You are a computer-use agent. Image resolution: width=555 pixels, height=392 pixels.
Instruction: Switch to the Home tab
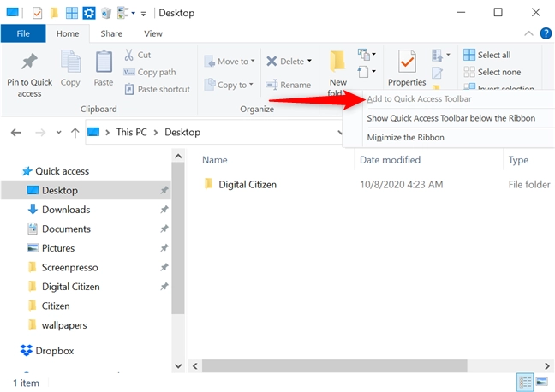click(68, 33)
